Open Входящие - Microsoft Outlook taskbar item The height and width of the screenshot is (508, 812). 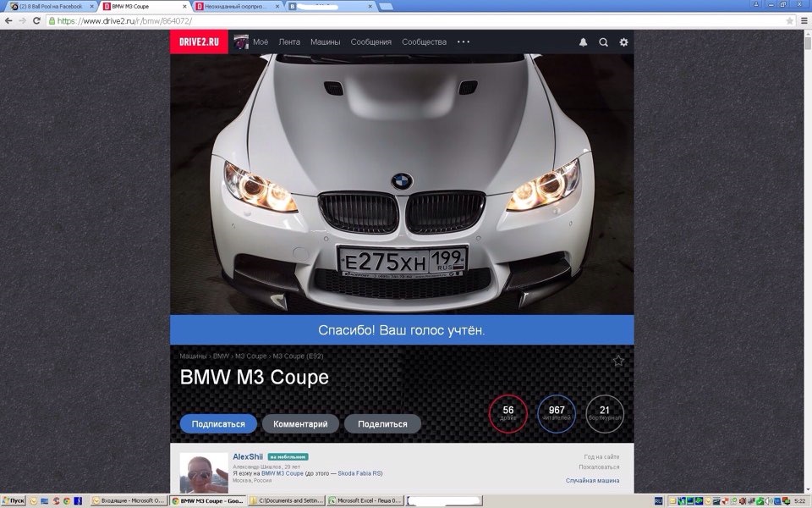click(129, 500)
